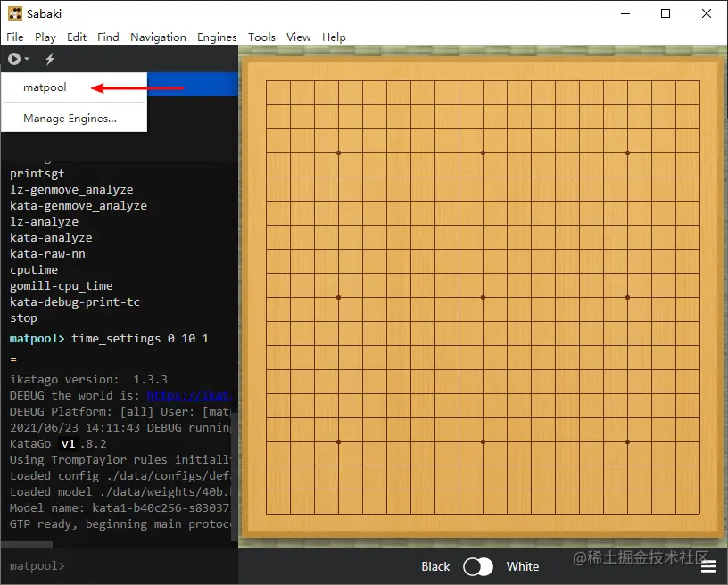Image resolution: width=728 pixels, height=585 pixels.
Task: Expand the engine dropdown arrow beside play icon
Action: coord(27,59)
